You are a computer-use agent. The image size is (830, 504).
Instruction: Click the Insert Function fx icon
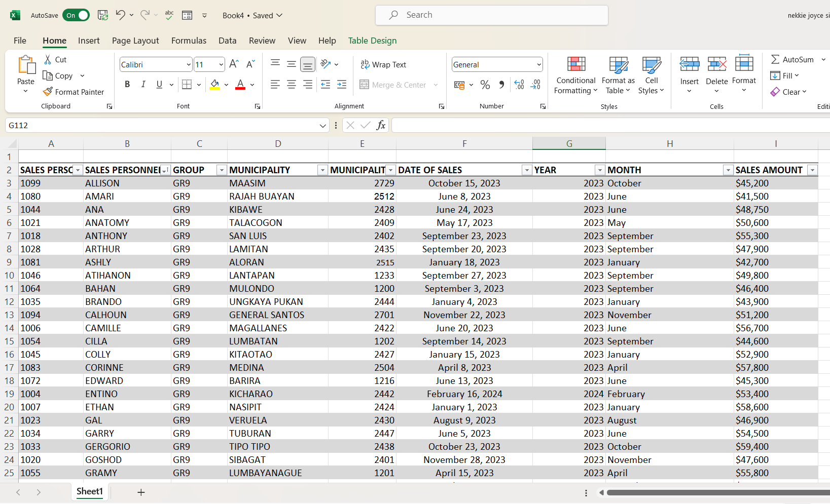[381, 125]
